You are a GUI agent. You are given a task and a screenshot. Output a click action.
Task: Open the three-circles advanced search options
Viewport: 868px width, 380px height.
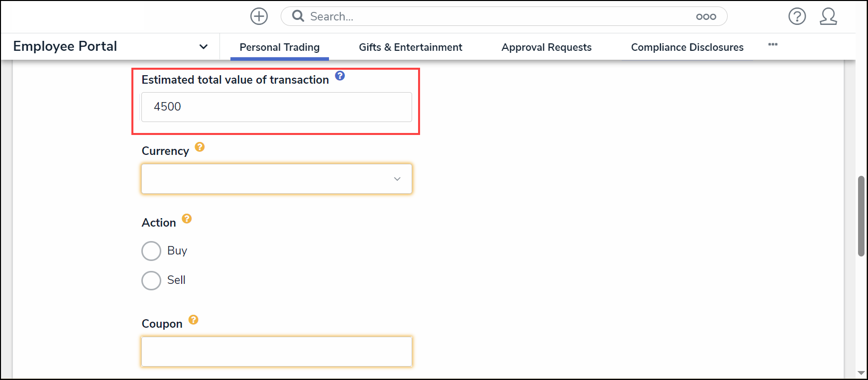706,17
